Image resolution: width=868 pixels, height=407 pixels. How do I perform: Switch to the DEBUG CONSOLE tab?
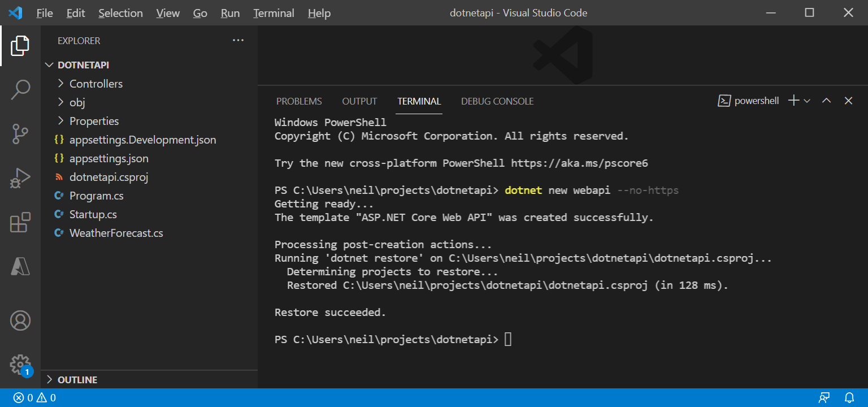(x=497, y=101)
